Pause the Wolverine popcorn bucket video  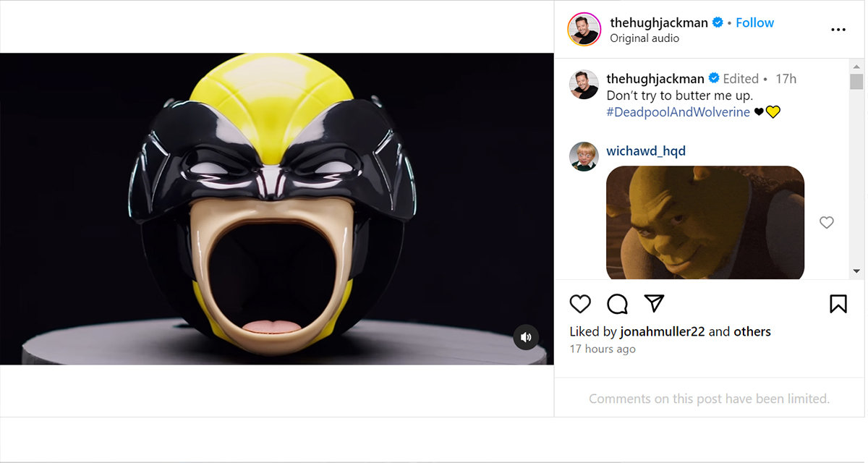coord(277,208)
